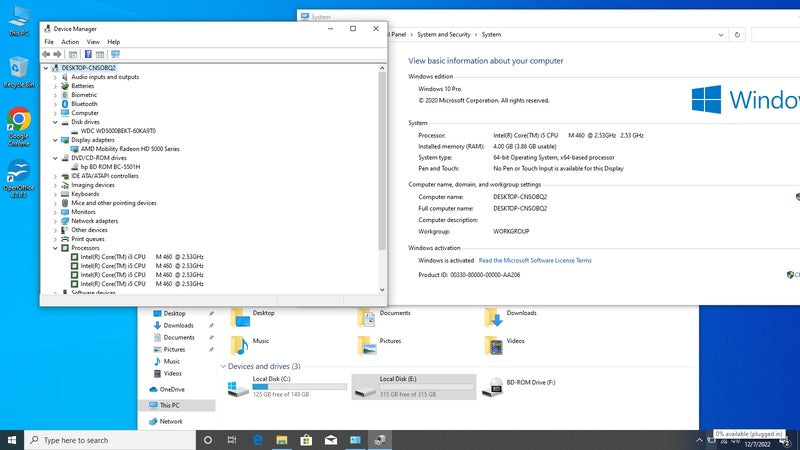Click the Task View taskbar button
The height and width of the screenshot is (450, 800).
232,440
